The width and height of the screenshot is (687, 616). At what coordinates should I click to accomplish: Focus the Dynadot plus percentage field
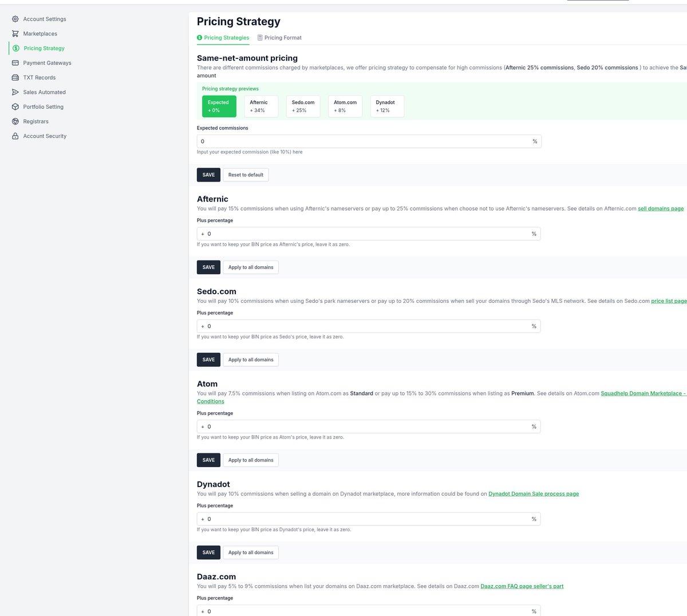369,519
